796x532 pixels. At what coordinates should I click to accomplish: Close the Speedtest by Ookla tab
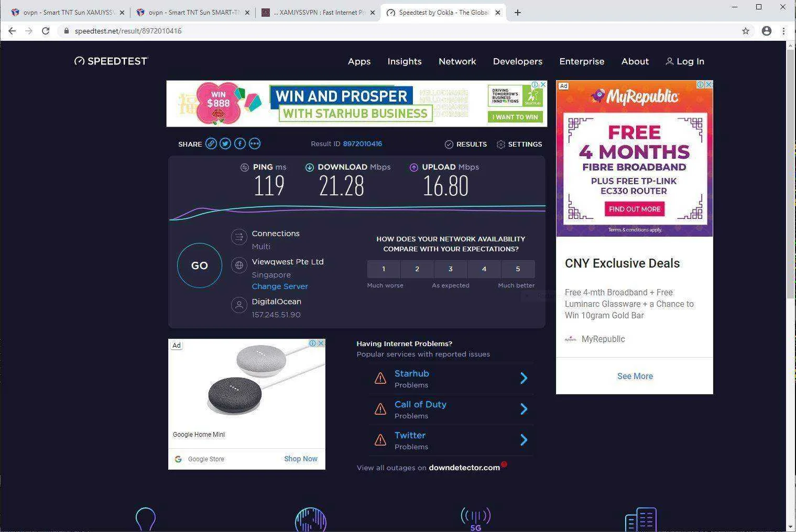[x=498, y=13]
